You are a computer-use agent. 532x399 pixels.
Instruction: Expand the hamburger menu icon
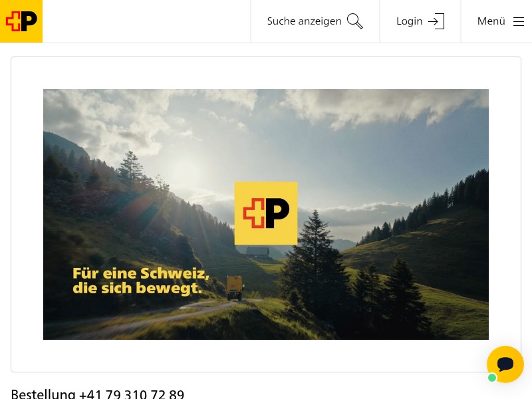tap(519, 21)
